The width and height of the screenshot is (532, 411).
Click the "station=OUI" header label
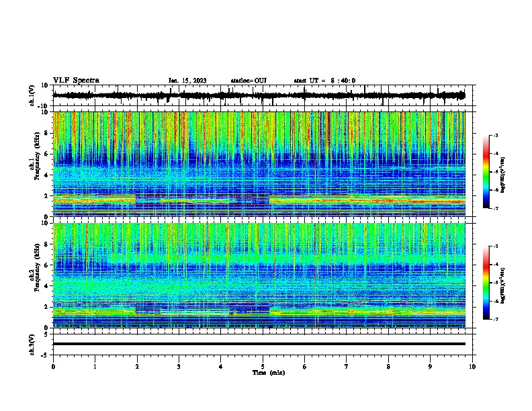coord(249,81)
